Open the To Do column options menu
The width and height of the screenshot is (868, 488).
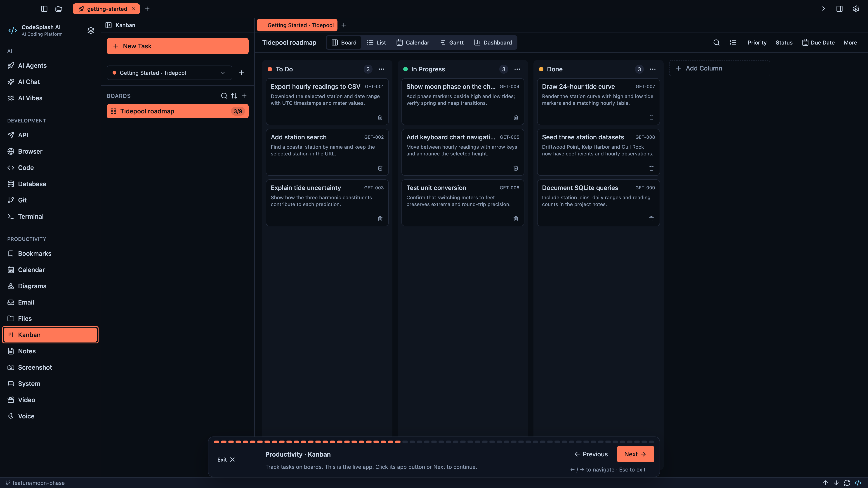[381, 69]
